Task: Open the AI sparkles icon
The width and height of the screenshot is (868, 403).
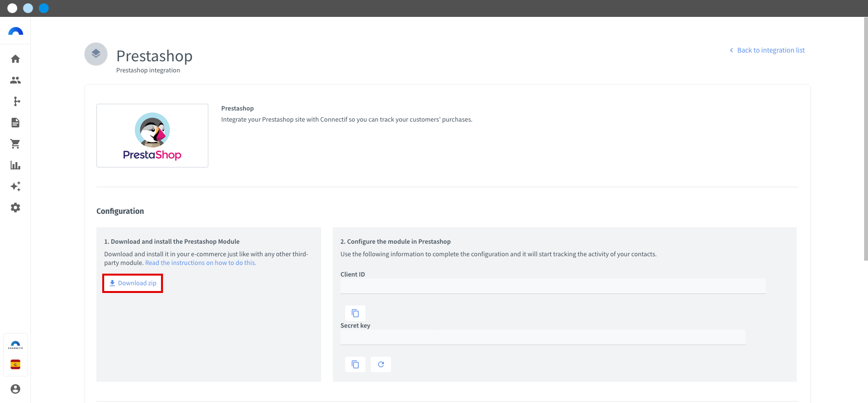Action: [15, 186]
